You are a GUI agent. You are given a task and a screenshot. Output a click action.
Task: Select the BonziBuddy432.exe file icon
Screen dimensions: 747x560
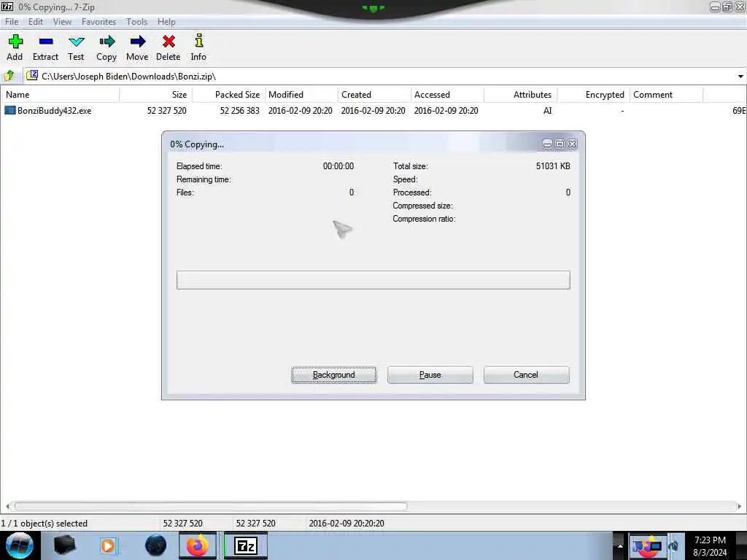click(10, 111)
